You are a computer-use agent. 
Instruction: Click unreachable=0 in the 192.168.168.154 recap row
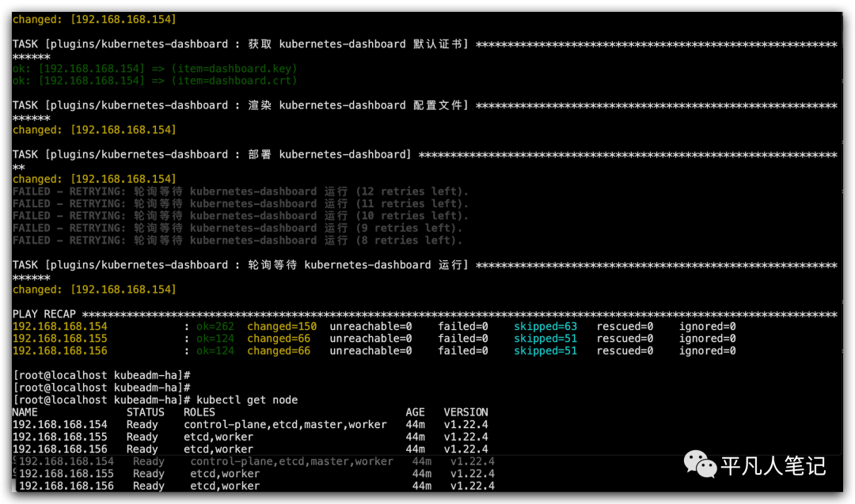370,327
